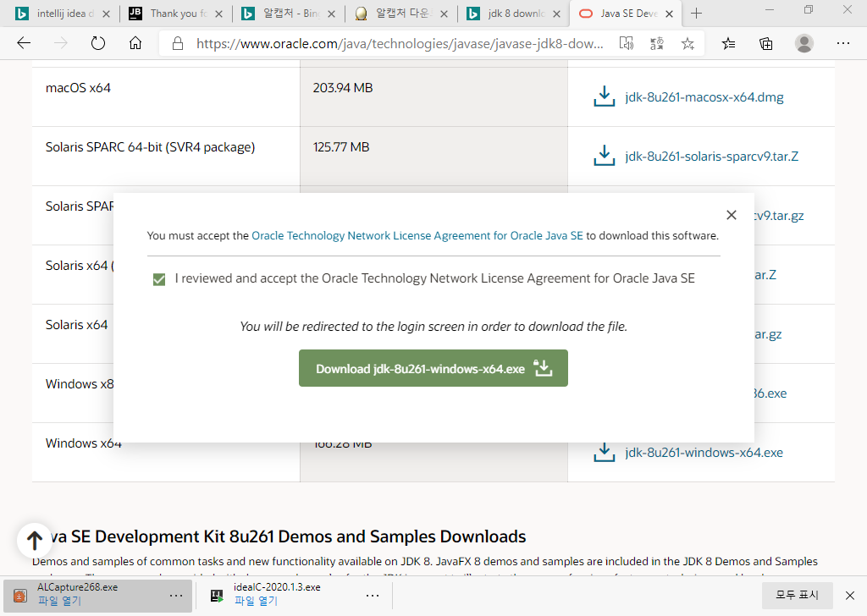Open the collections panel
Viewport: 867px width, 616px height.
tap(765, 44)
